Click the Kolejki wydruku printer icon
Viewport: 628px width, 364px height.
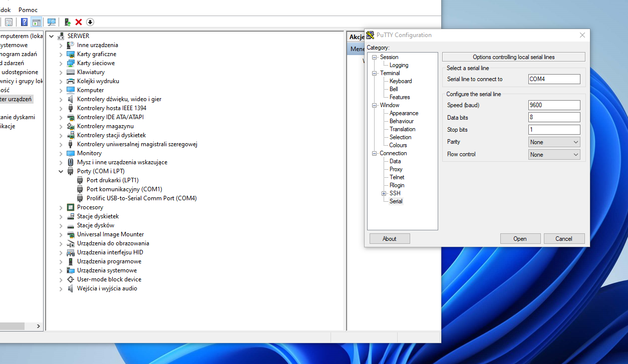coord(71,81)
